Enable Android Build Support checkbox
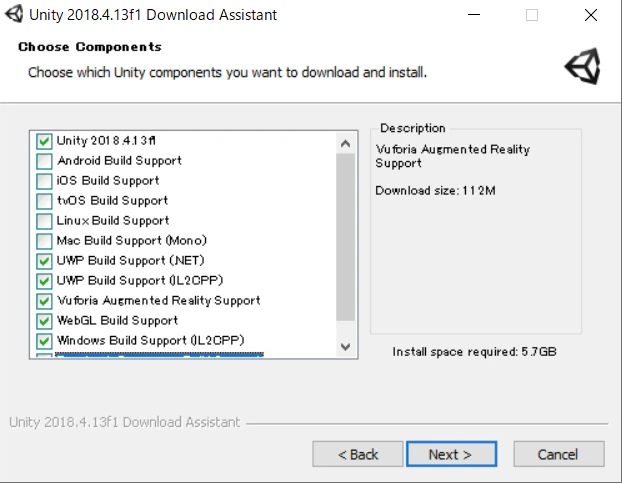The height and width of the screenshot is (483, 622). point(44,161)
